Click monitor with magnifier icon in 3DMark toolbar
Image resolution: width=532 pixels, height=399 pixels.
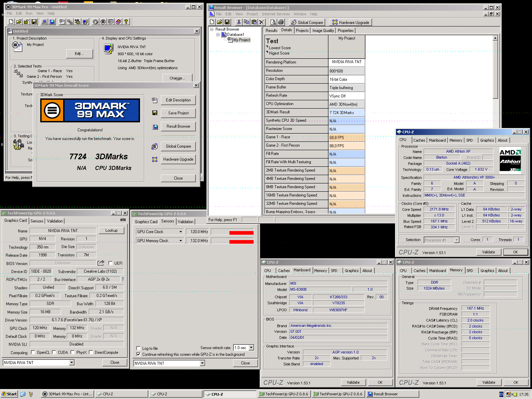tap(52, 22)
